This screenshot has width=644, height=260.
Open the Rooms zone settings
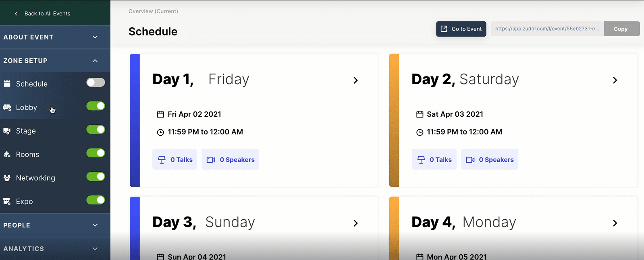27,155
